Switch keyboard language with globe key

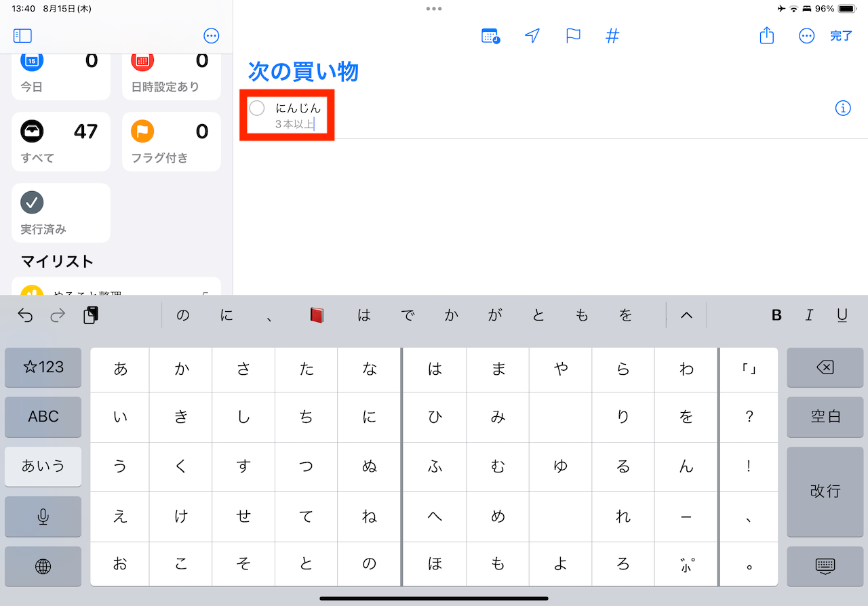[x=43, y=566]
